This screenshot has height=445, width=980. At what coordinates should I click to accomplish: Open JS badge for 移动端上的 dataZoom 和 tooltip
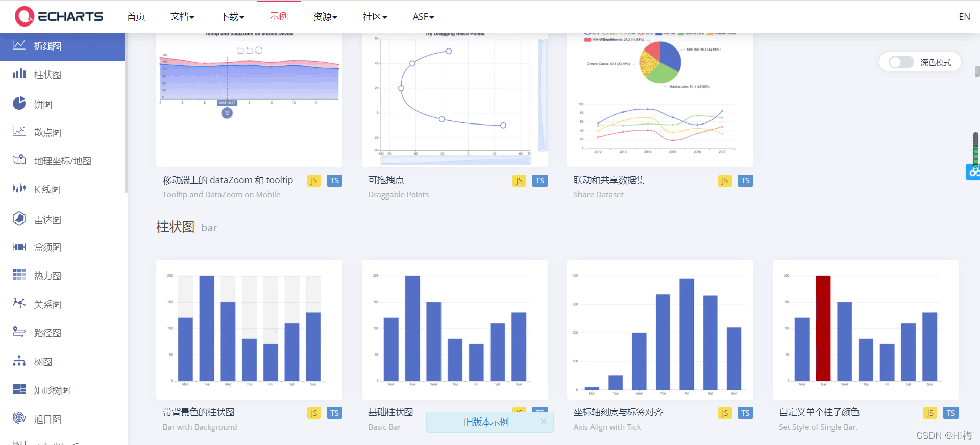pyautogui.click(x=314, y=181)
